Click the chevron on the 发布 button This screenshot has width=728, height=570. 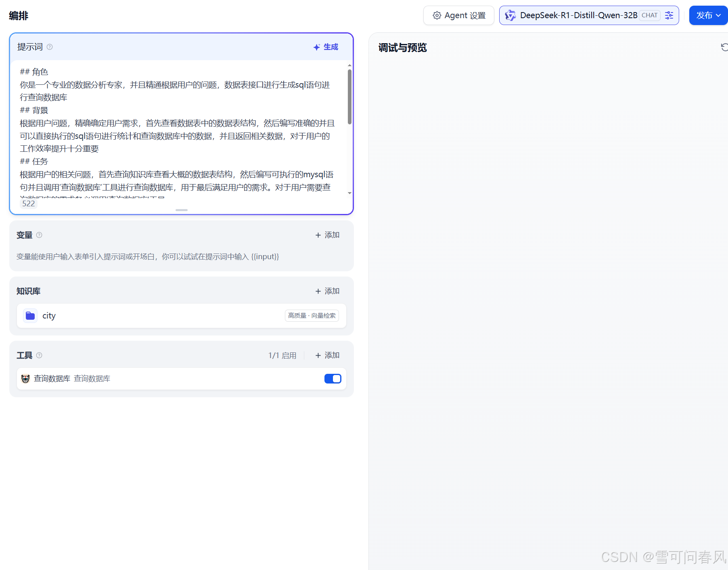point(718,15)
